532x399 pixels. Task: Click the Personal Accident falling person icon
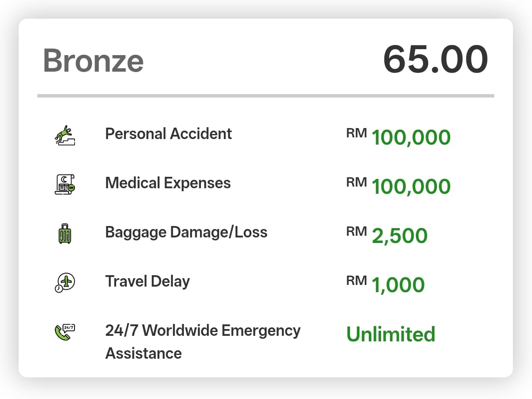click(x=65, y=135)
